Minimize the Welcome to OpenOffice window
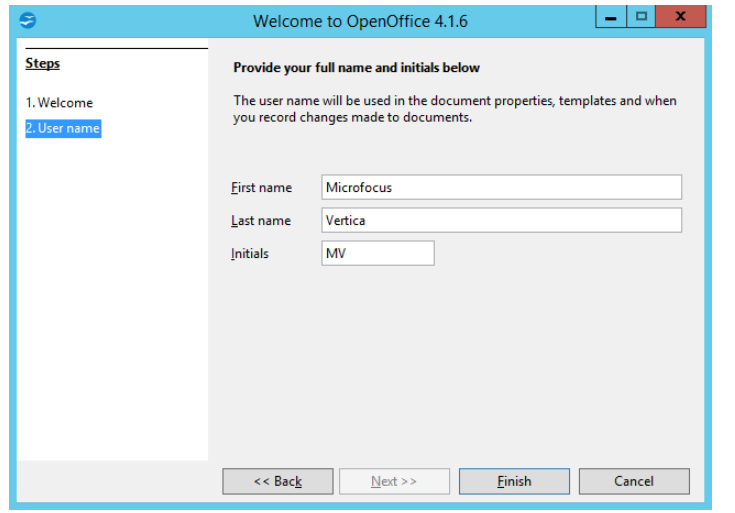The image size is (735, 513). tap(611, 17)
